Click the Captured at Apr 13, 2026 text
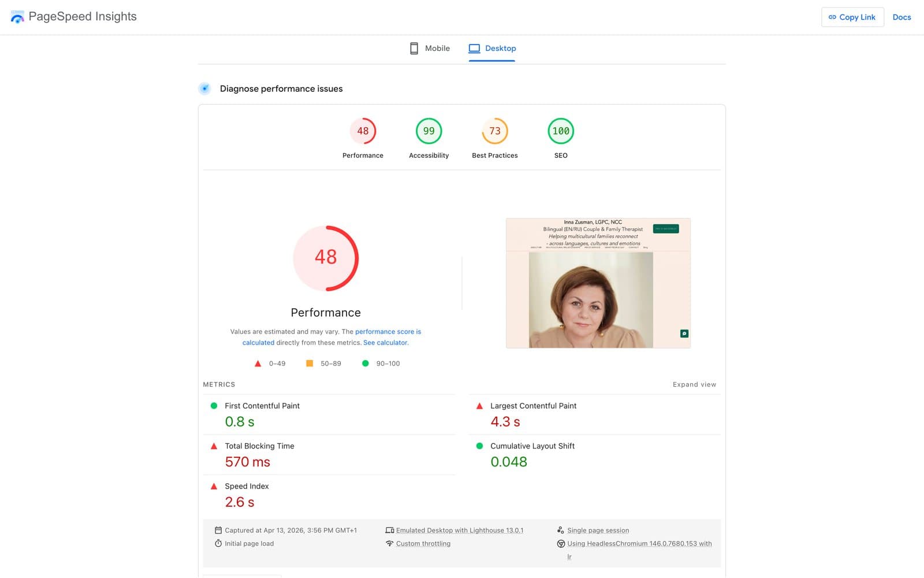 click(x=290, y=530)
